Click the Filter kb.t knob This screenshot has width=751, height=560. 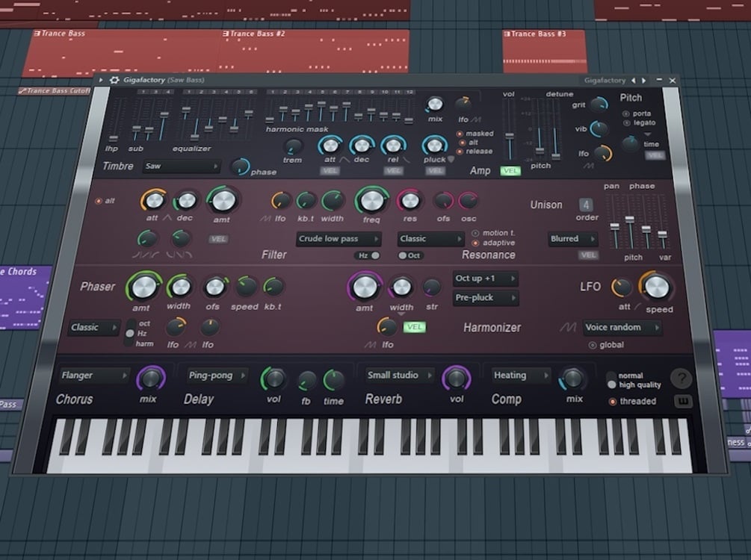306,201
